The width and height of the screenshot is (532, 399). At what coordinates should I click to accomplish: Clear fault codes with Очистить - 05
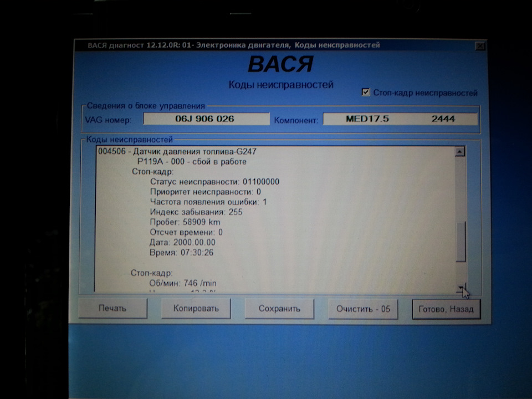click(x=362, y=309)
